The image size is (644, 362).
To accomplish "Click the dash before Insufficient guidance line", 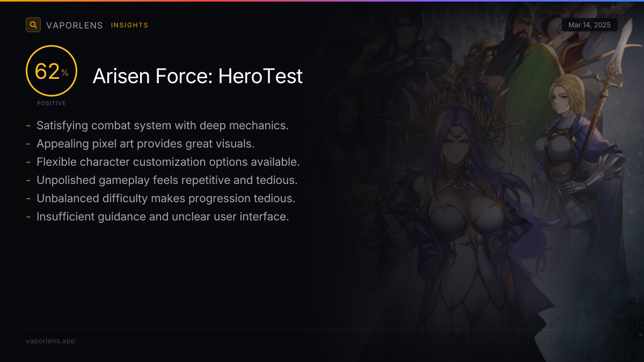I will 28,217.
